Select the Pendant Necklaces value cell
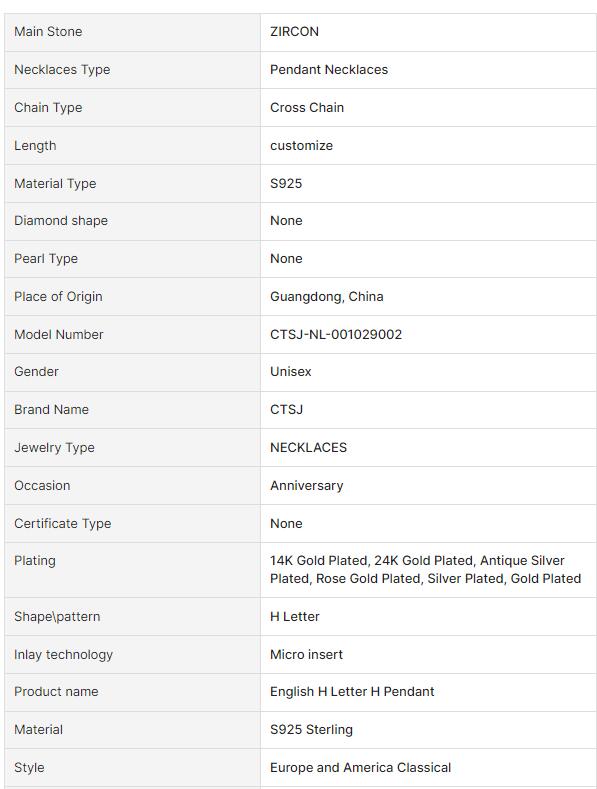The image size is (597, 789). (428, 70)
